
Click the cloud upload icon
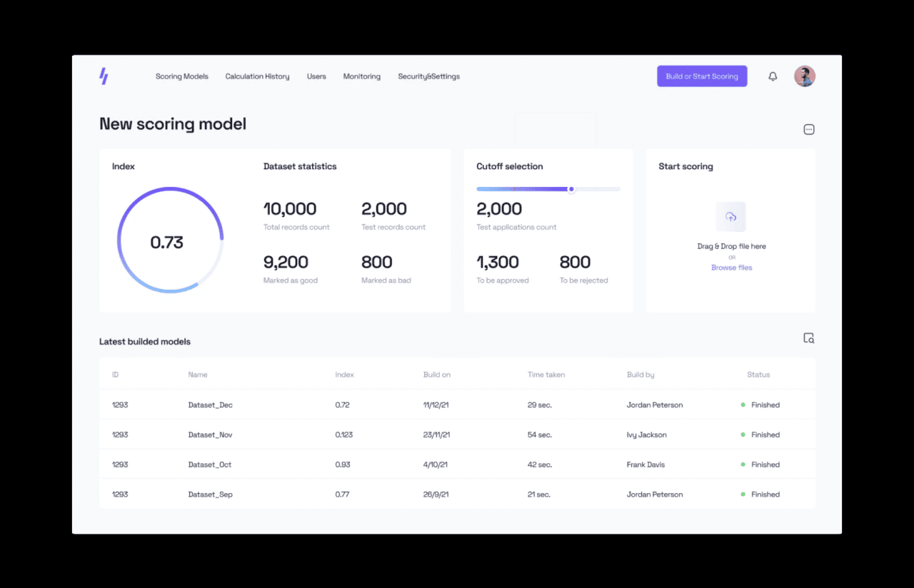click(x=730, y=217)
